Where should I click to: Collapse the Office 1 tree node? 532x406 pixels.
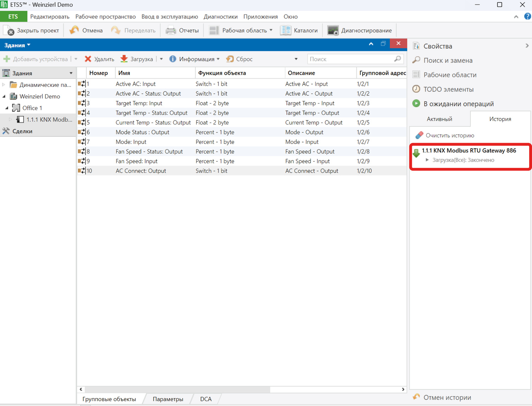tap(7, 108)
